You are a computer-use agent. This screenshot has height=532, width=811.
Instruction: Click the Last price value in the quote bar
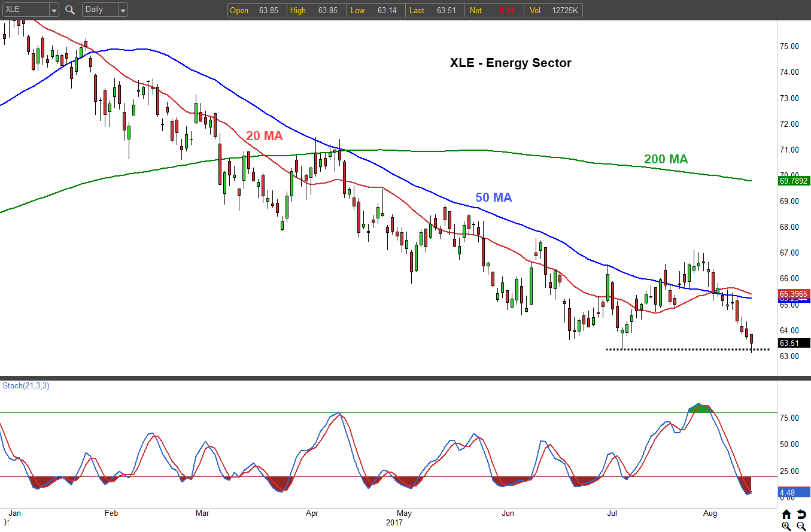point(447,10)
